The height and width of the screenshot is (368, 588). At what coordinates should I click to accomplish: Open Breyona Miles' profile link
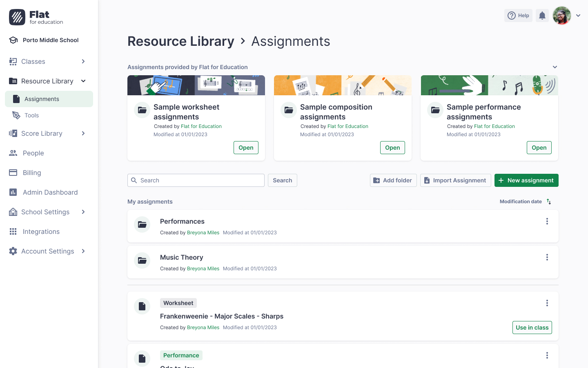pos(203,232)
